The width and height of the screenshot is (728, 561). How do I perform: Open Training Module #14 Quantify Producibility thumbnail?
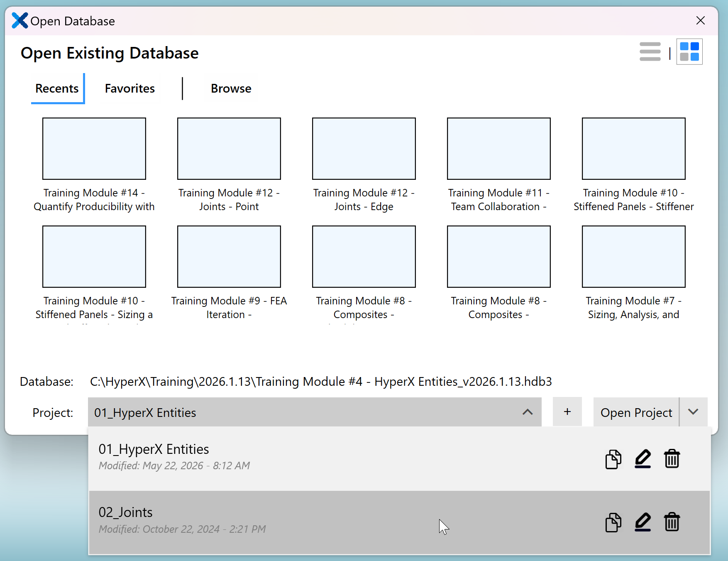tap(94, 149)
